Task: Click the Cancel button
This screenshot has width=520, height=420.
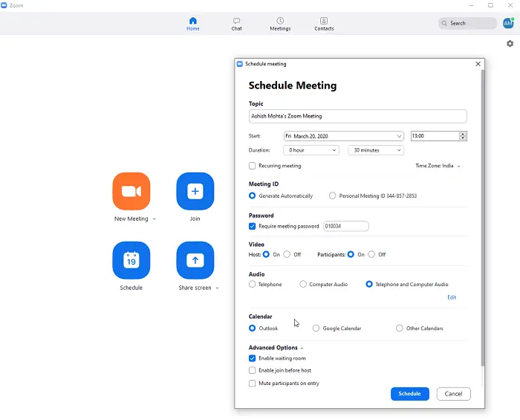Action: pos(453,394)
